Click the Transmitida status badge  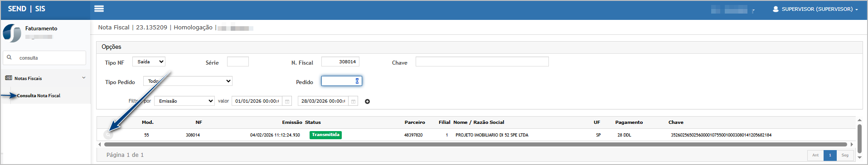coord(325,135)
